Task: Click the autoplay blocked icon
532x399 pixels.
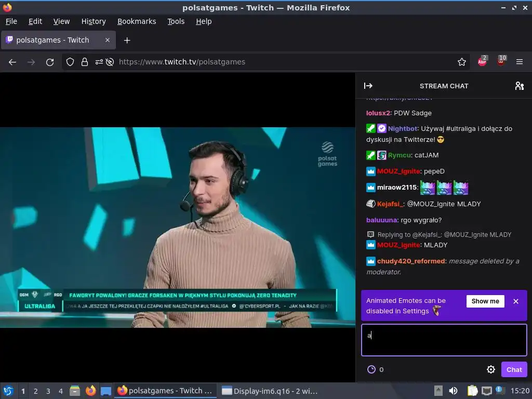Action: (110, 62)
